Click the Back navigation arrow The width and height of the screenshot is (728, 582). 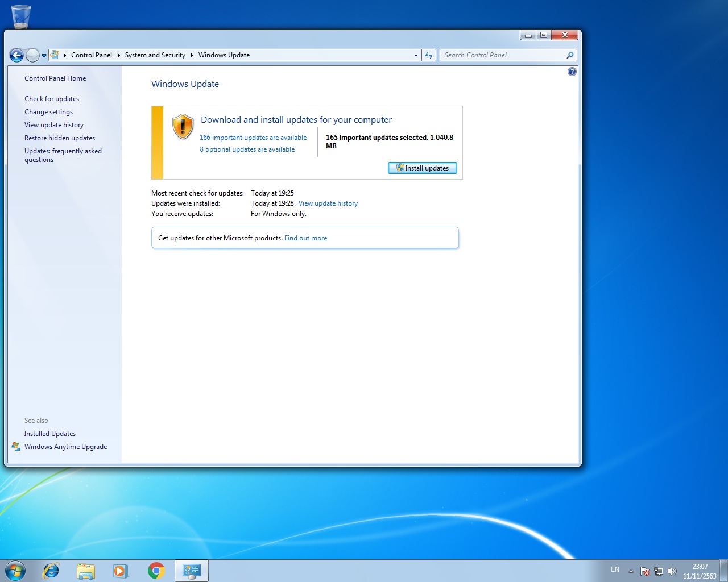[x=16, y=55]
